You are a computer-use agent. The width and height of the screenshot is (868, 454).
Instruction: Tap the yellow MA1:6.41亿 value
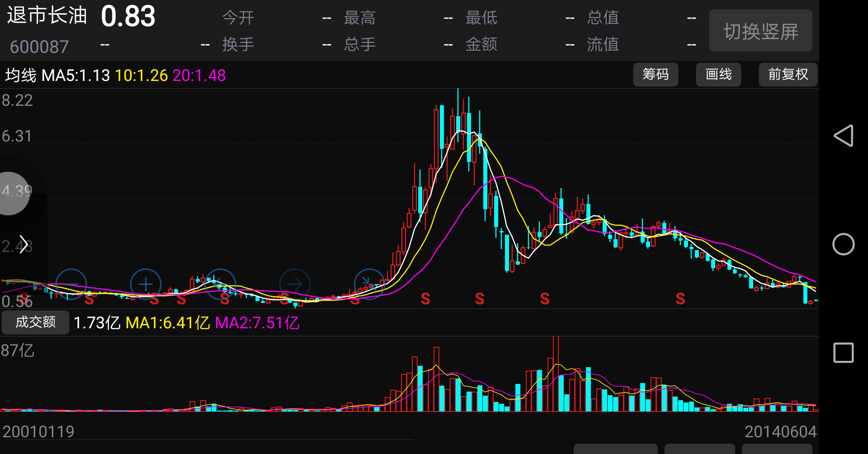point(168,323)
